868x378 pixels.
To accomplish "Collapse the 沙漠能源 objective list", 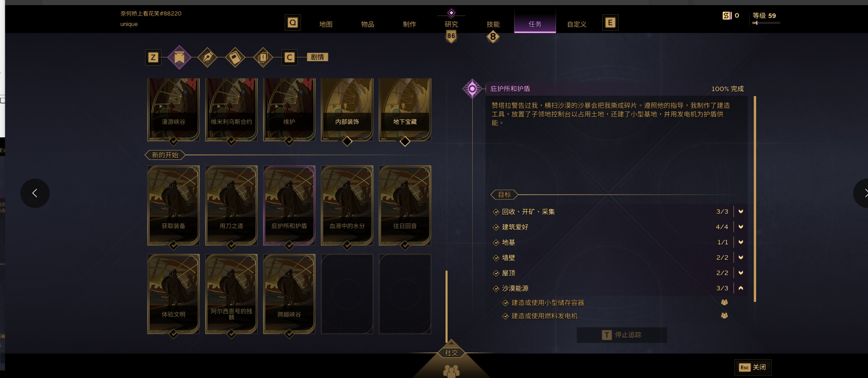I will click(741, 288).
